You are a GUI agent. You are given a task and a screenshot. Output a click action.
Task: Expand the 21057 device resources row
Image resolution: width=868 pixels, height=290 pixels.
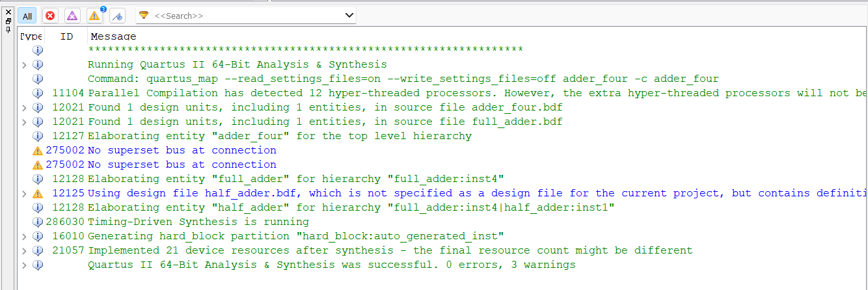tap(24, 250)
